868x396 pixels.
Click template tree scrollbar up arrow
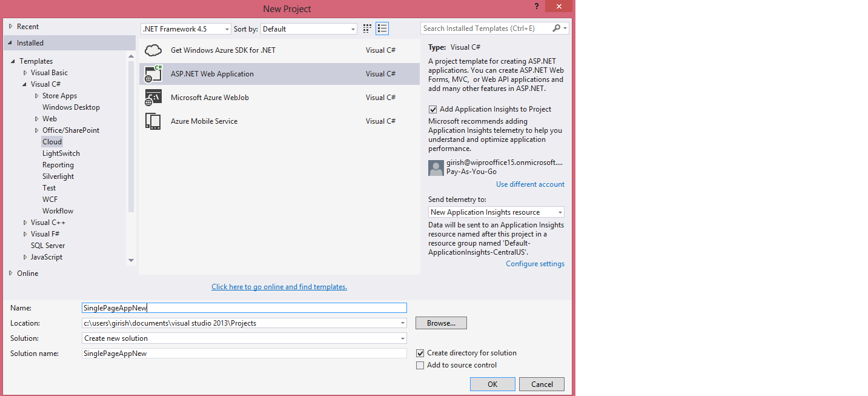(131, 56)
